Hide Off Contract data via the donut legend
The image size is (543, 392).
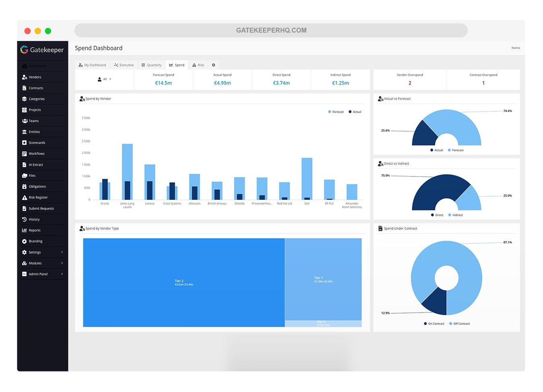pos(459,323)
